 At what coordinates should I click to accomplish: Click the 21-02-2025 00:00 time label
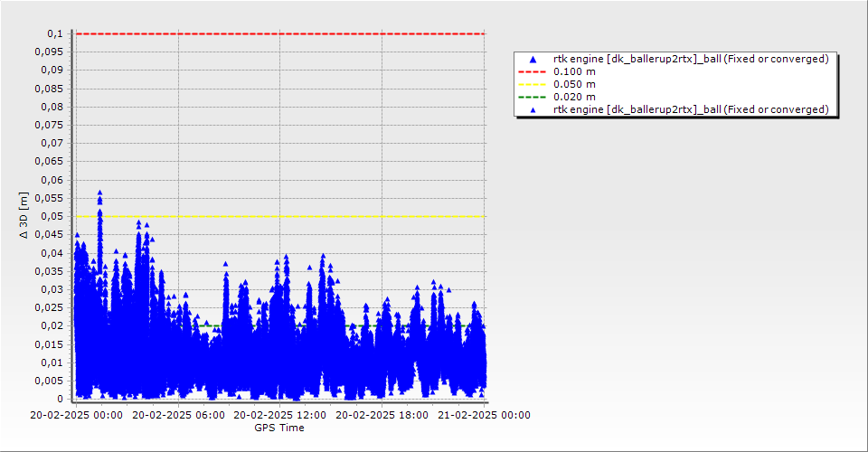pos(484,415)
